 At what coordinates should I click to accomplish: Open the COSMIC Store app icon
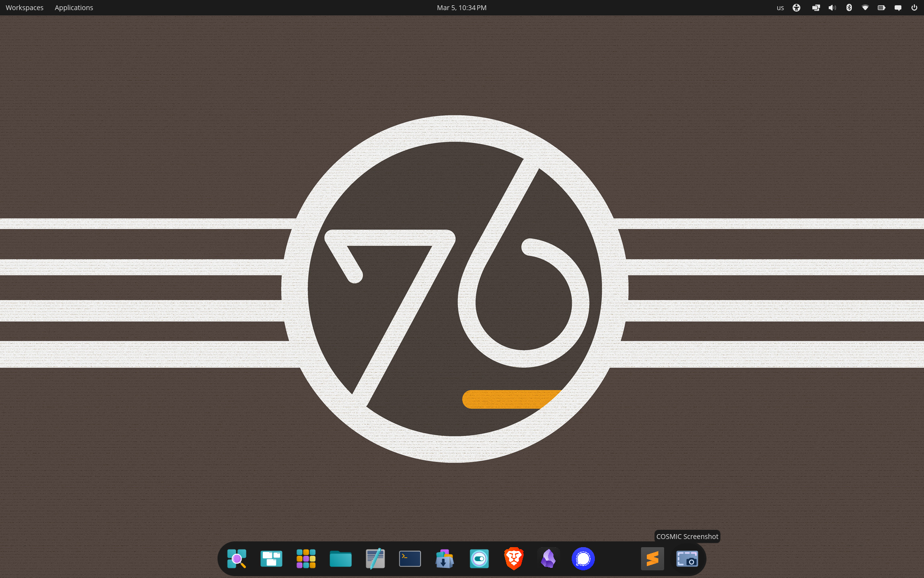click(x=444, y=559)
